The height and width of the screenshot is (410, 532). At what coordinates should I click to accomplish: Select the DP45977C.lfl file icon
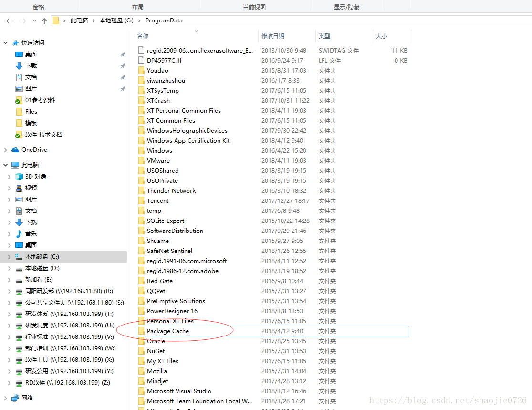tap(142, 61)
